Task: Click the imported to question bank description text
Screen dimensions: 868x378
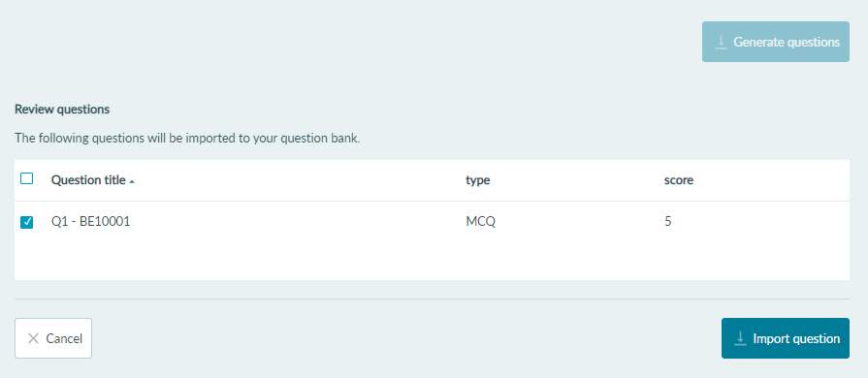Action: 187,138
